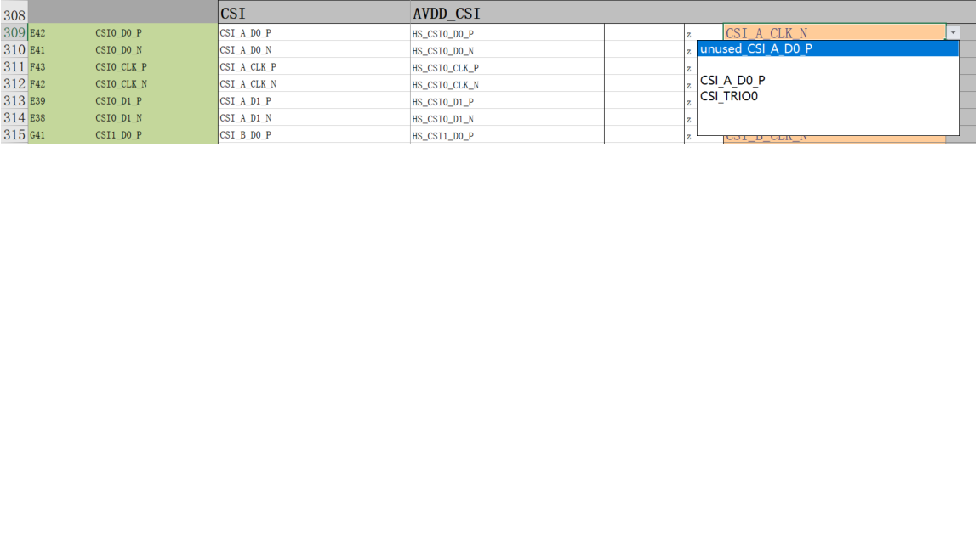
Task: Click cell HS_CSI0_D1_P
Action: (x=507, y=100)
